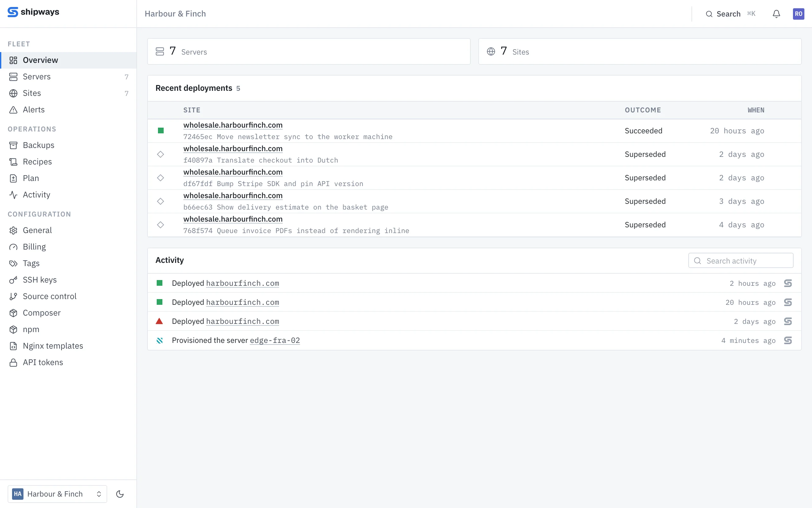
Task: Open wholesale.harbourfinch.com for commit b66ec63
Action: 233,196
